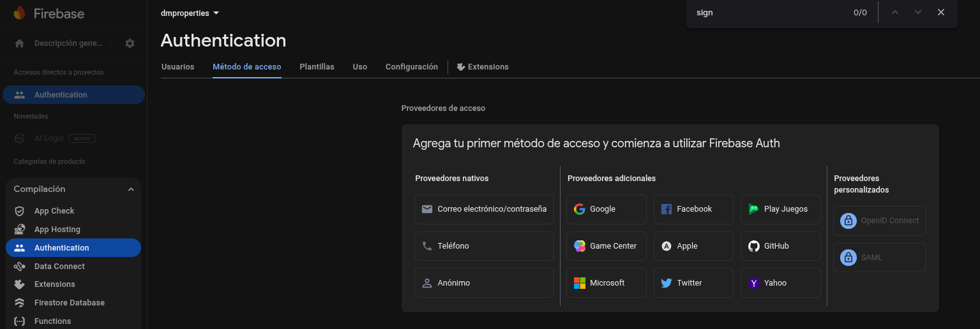Open the dmproperties project dropdown
This screenshot has width=980, height=329.
coord(190,13)
